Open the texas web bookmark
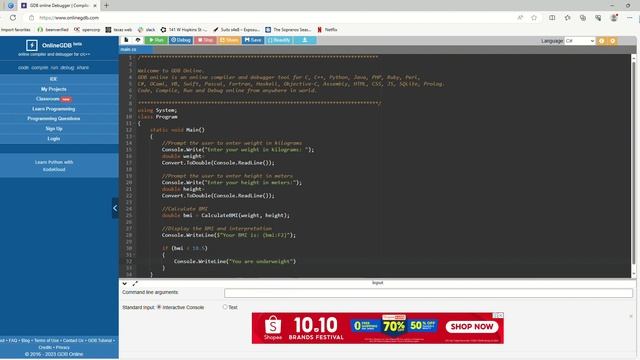This screenshot has height=360, width=640. pyautogui.click(x=119, y=30)
